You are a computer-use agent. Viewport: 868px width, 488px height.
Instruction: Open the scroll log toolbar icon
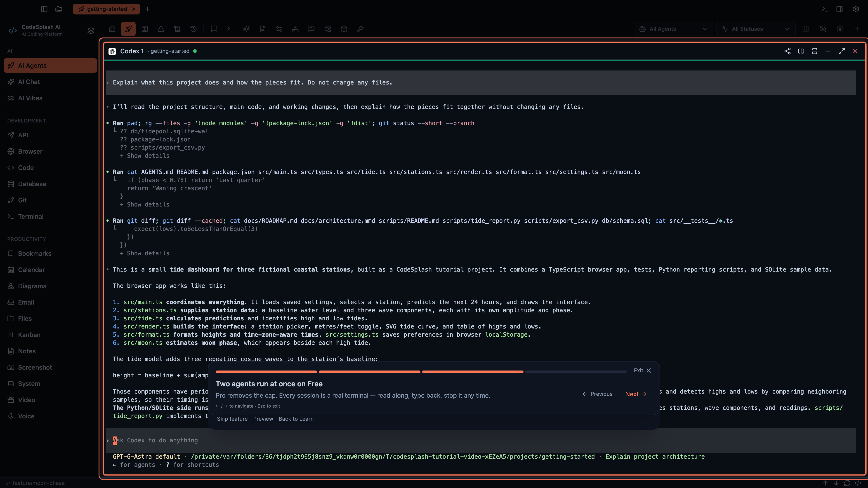point(177,29)
